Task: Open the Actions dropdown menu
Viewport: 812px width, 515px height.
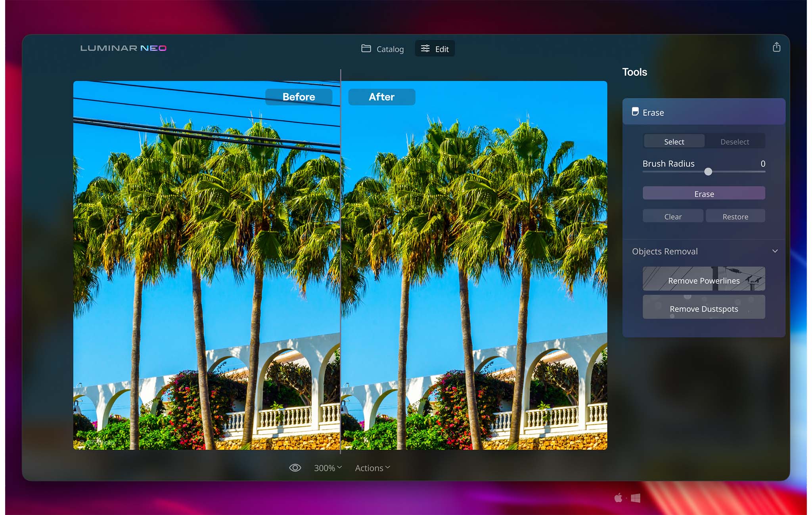Action: tap(372, 468)
